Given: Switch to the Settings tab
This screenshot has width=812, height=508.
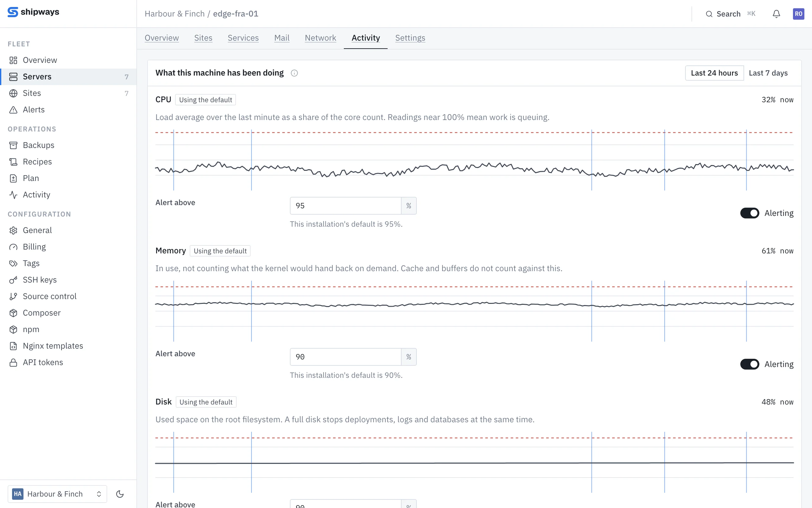Looking at the screenshot, I should point(410,38).
